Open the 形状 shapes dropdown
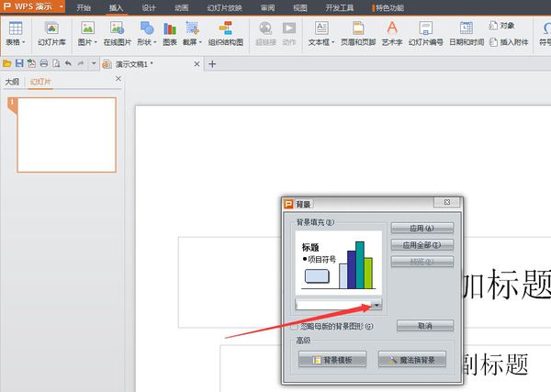 pos(145,35)
